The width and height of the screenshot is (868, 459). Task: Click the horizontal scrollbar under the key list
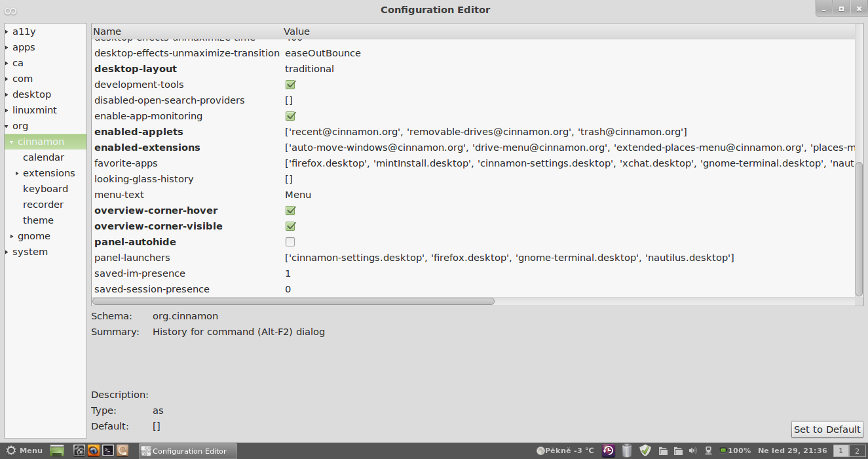coord(293,302)
